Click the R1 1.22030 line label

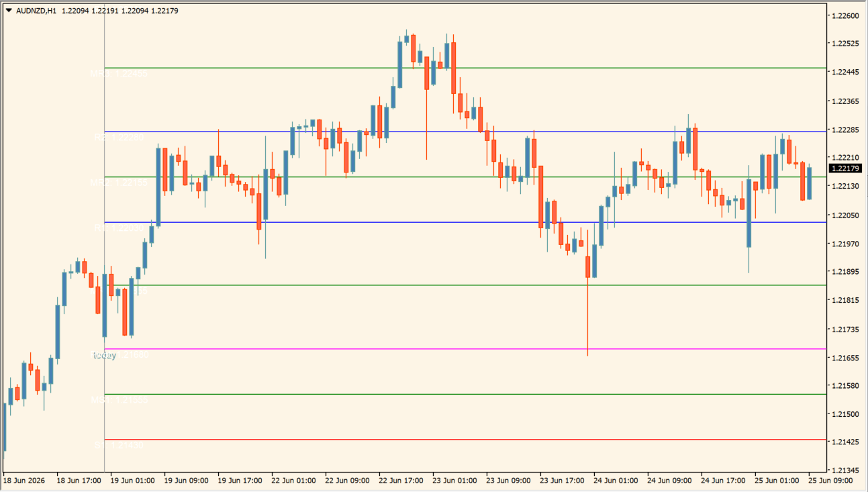(118, 228)
